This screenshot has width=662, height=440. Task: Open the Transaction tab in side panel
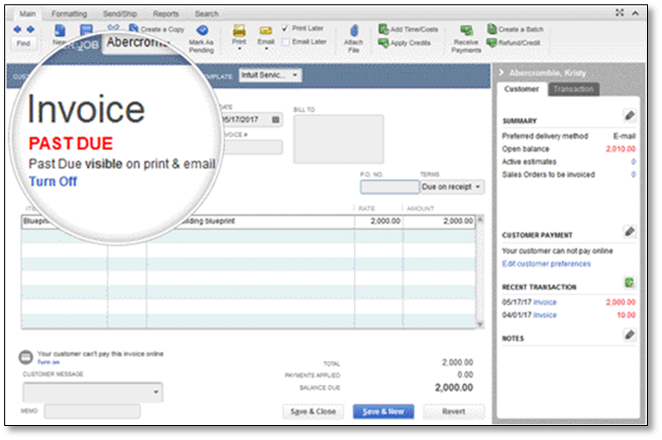pos(573,89)
